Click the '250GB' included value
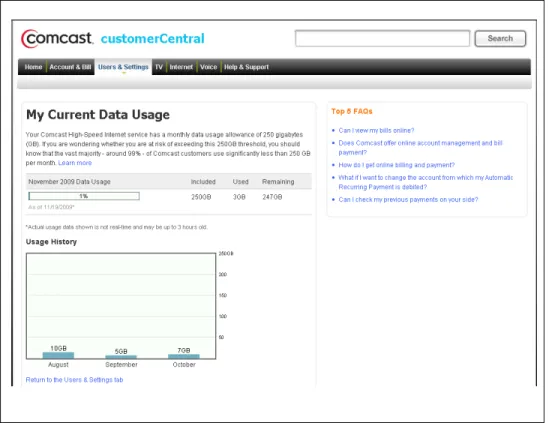 pos(201,197)
